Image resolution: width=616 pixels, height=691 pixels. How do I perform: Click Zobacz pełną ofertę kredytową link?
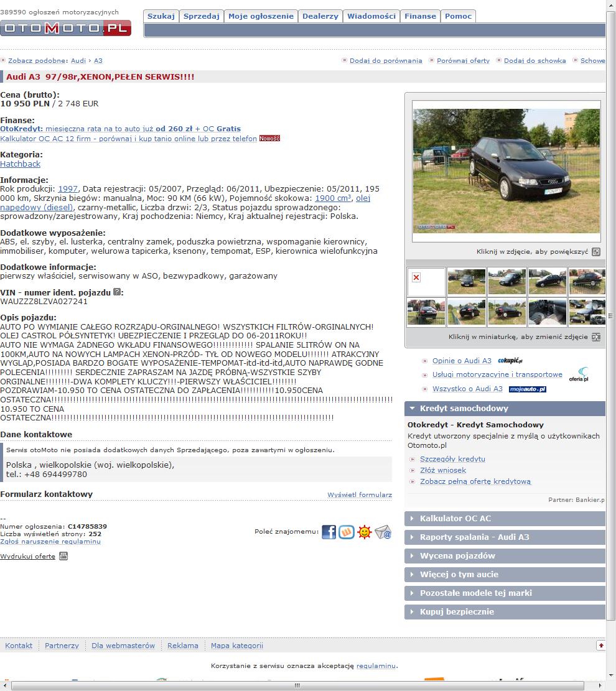click(x=475, y=481)
